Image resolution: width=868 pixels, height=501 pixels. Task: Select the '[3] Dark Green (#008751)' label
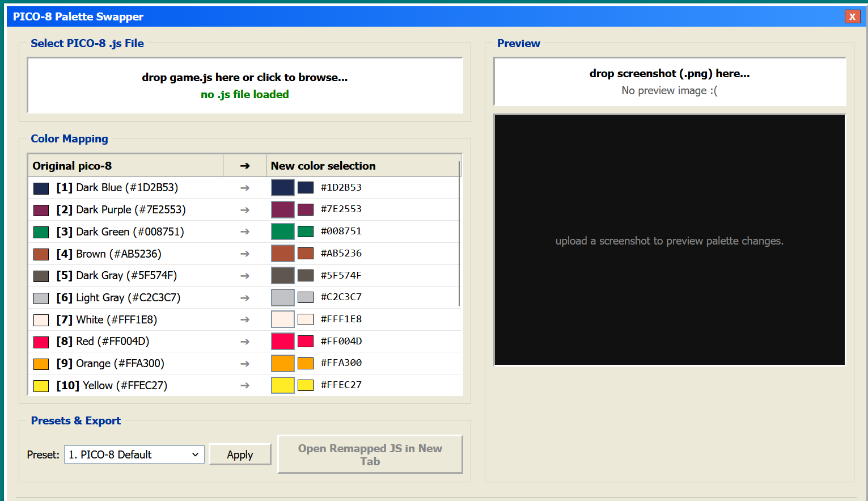pos(120,231)
